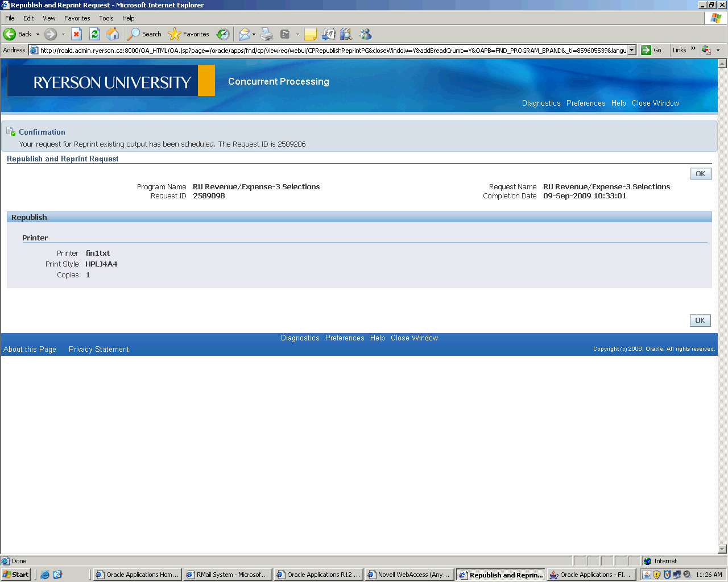Open the History toolbar icon
The height and width of the screenshot is (582, 728).
click(223, 34)
